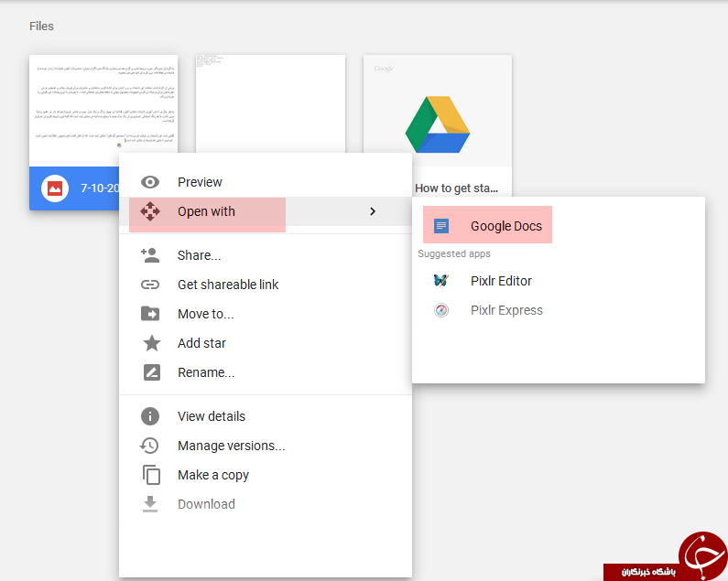Select Share... menu entry

[x=266, y=255]
